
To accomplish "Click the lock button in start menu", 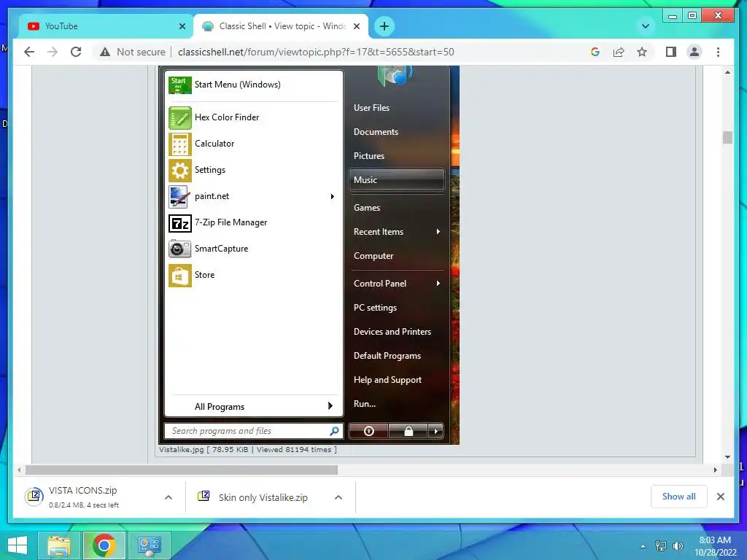I will tap(409, 431).
